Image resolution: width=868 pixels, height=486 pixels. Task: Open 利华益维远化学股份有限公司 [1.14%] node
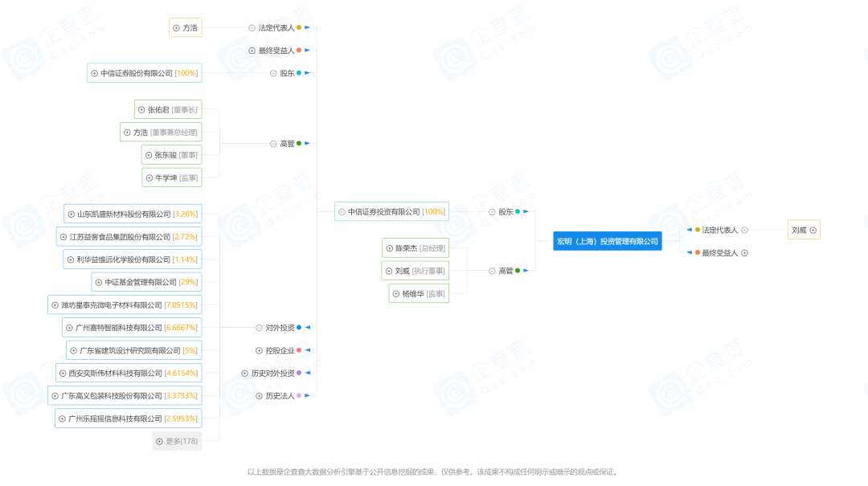tap(133, 259)
